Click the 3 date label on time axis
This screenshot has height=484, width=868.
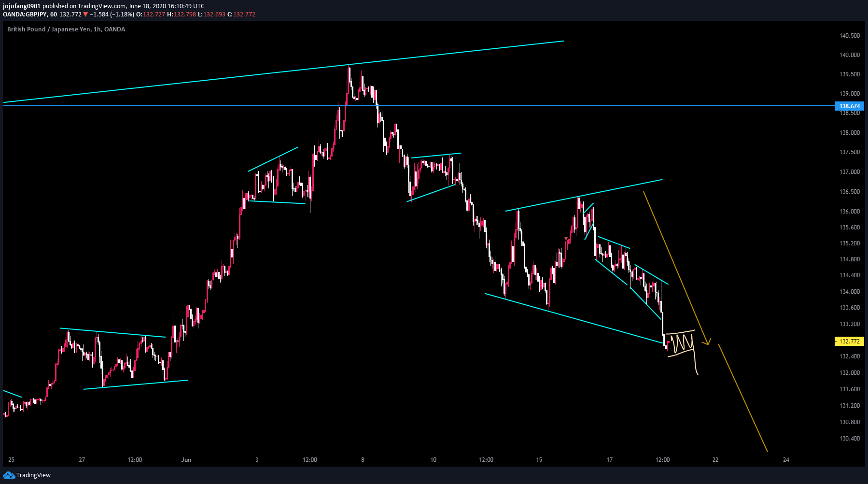coord(257,460)
